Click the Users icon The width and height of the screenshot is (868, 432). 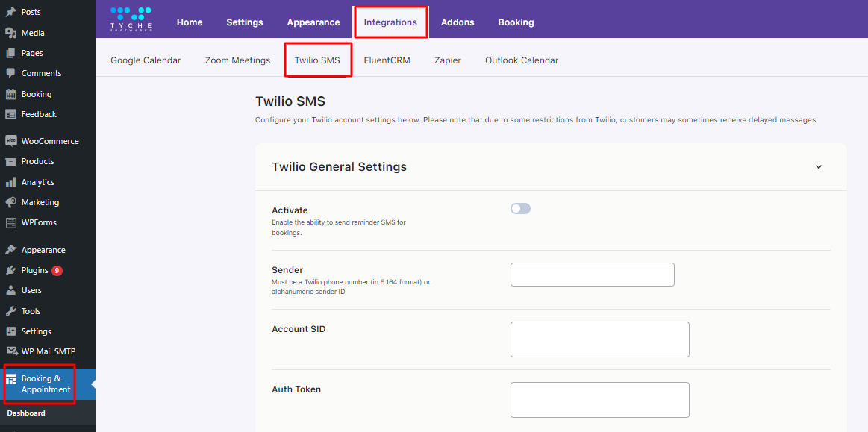11,290
